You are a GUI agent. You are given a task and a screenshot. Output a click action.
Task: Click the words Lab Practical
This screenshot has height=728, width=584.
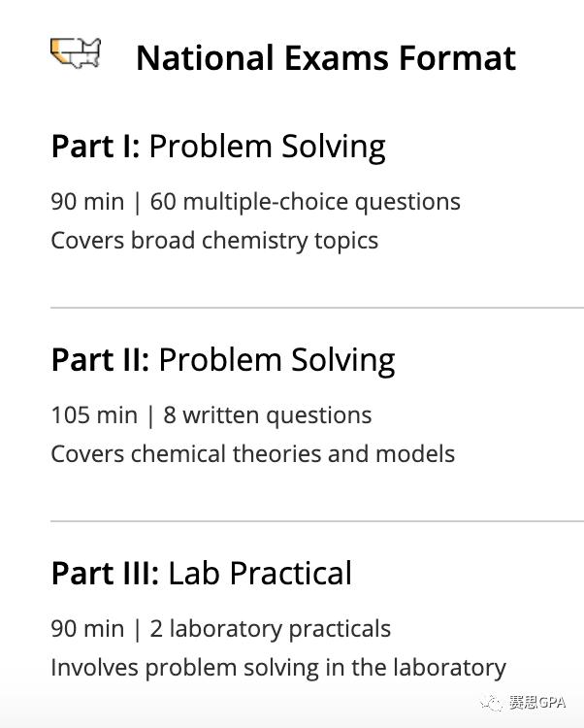tap(260, 574)
